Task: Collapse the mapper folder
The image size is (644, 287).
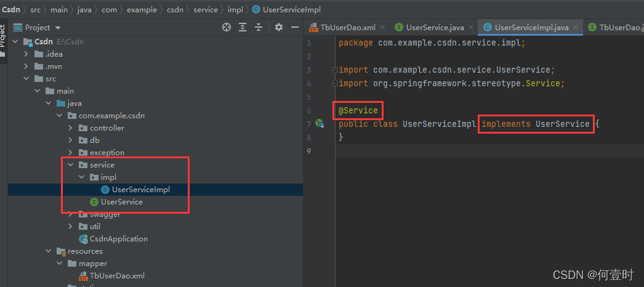Action: point(60,263)
